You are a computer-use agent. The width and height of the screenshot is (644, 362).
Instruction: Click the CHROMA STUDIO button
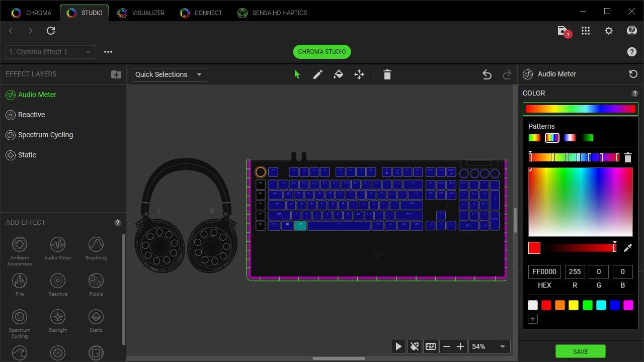[322, 52]
